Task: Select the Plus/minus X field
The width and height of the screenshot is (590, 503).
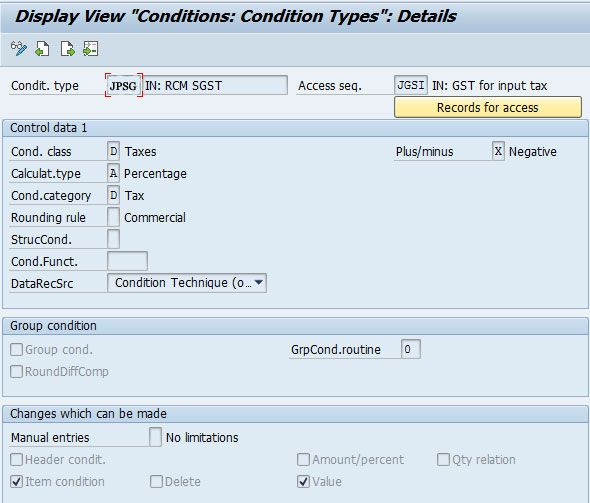Action: [498, 151]
